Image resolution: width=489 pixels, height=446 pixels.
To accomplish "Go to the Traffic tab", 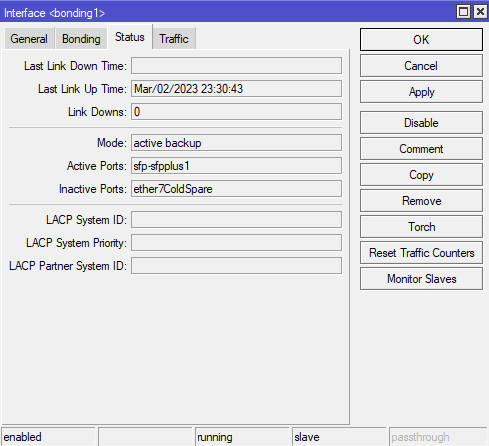I will [174, 39].
